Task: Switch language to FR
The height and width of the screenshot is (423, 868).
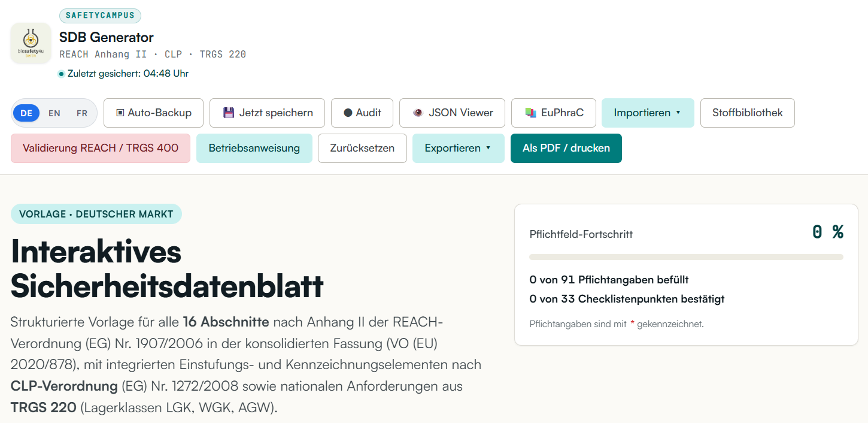Action: [82, 113]
